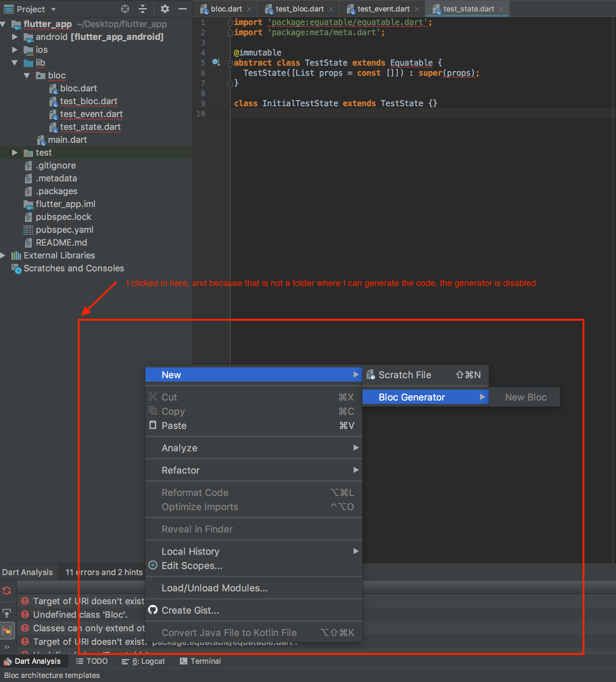Choose Create Gist menu entry
Viewport: 616px width, 682px height.
pos(254,610)
